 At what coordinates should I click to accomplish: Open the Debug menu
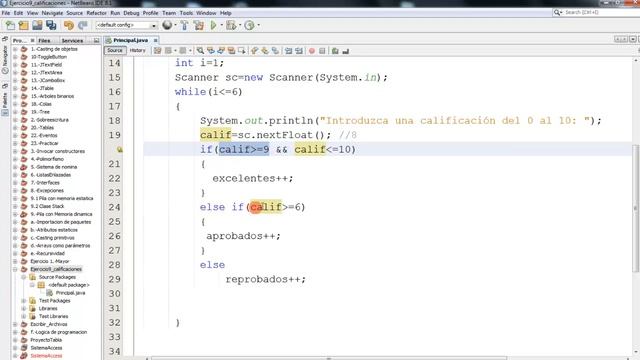(x=131, y=13)
